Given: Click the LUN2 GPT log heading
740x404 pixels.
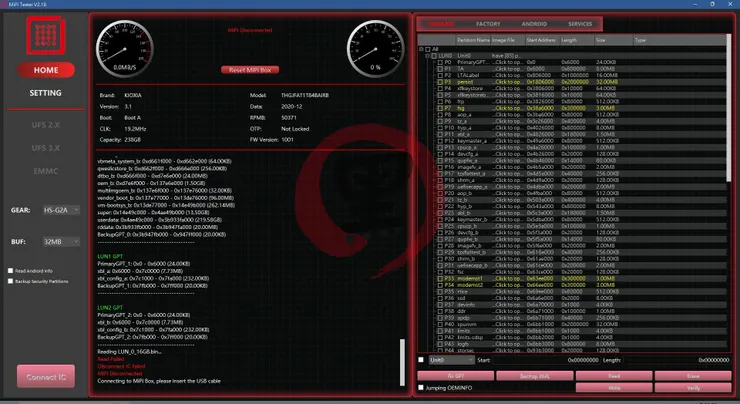Looking at the screenshot, I should click(110, 307).
